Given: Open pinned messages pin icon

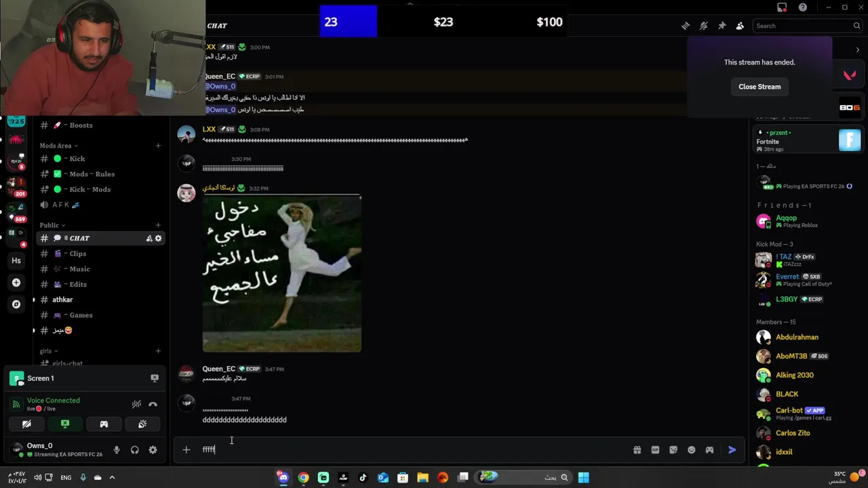Looking at the screenshot, I should coord(722,26).
